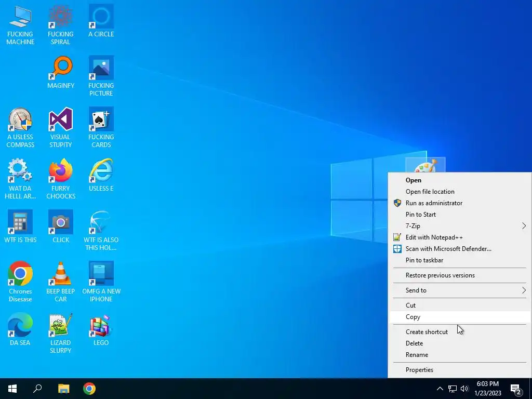Screen dimensions: 532x399
Task: Select the FUCKING SPIRAL desktop shortcut
Action: (x=60, y=25)
